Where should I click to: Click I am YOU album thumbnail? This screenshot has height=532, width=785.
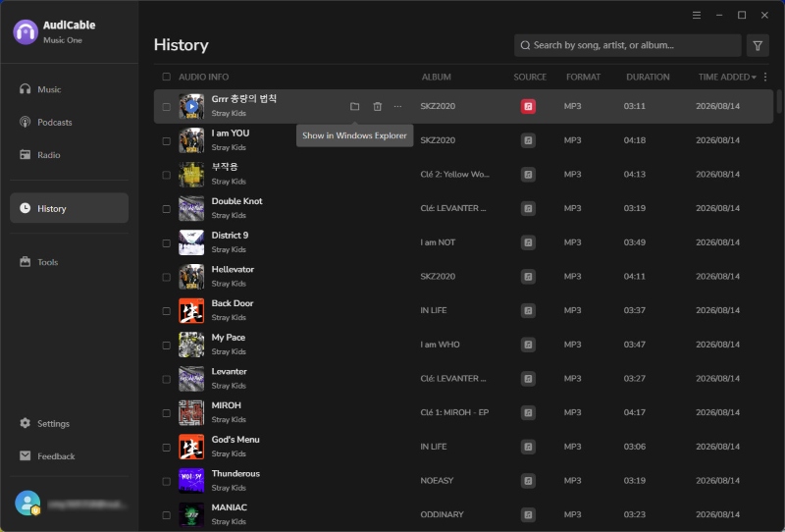pyautogui.click(x=191, y=140)
